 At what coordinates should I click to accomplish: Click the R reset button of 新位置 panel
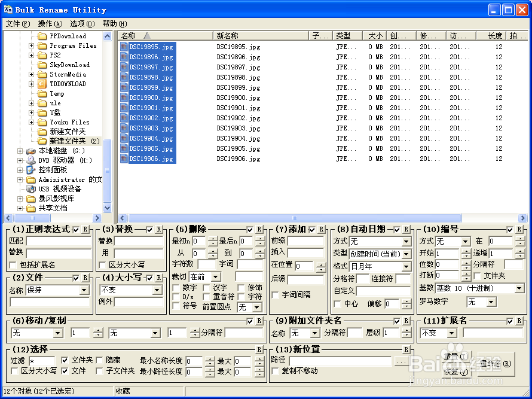click(x=406, y=349)
